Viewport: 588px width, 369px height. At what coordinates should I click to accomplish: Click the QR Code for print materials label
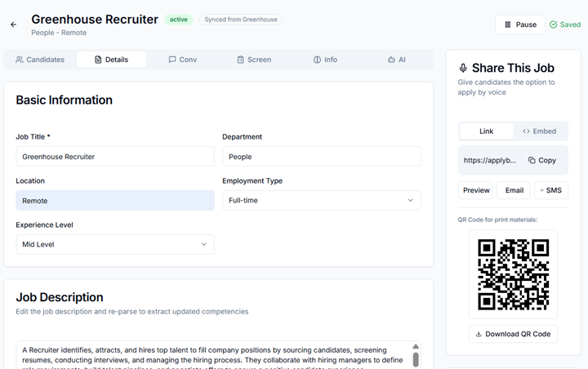[x=497, y=220]
